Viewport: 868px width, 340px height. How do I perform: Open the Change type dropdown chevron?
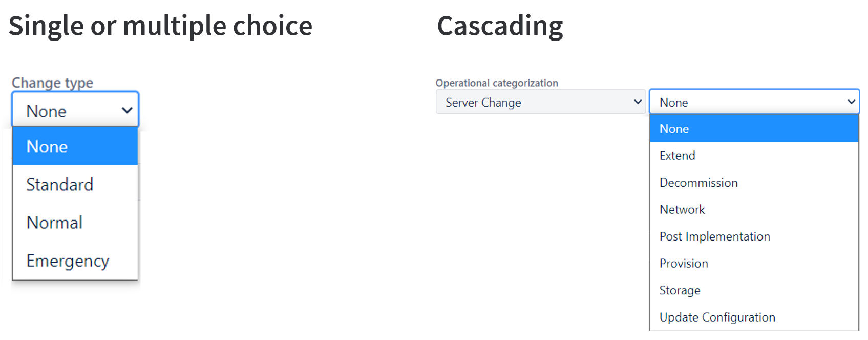[x=126, y=109]
